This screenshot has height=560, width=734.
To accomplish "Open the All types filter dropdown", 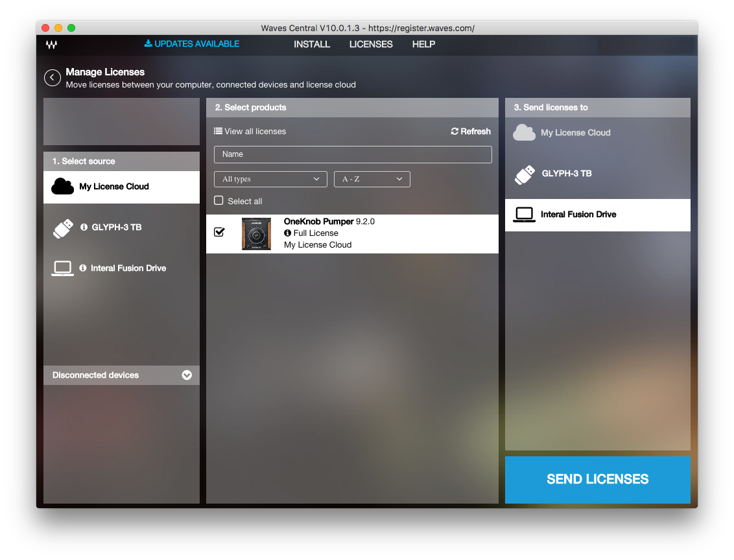I will [x=270, y=179].
